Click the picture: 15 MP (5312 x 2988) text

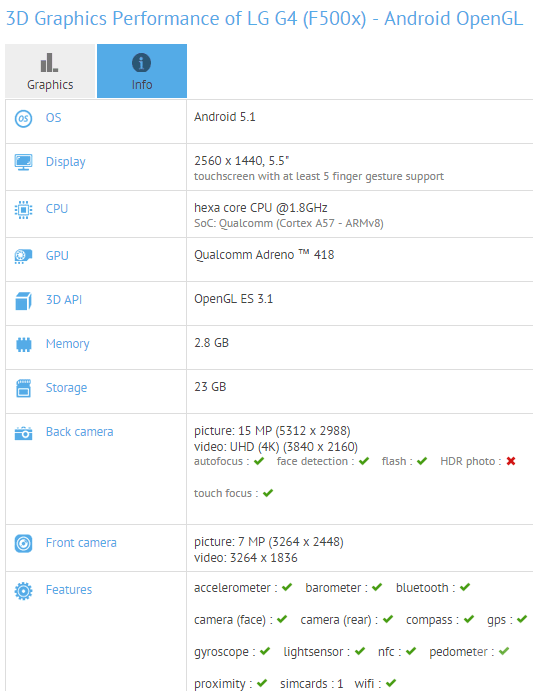point(272,431)
